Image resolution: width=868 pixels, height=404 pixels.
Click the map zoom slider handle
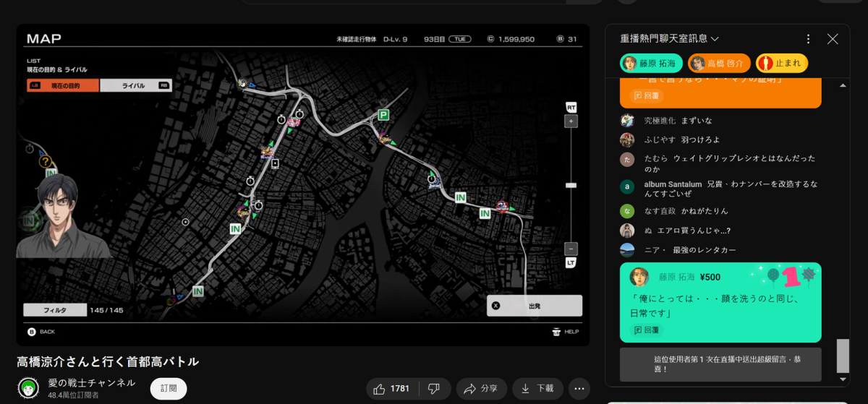(571, 186)
